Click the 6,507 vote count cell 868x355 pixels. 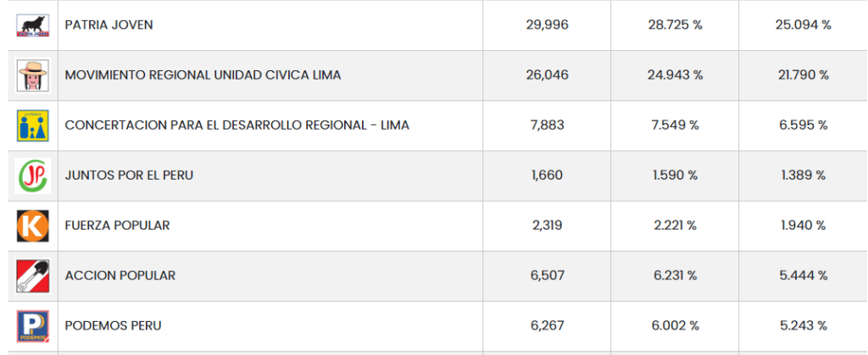coord(547,275)
